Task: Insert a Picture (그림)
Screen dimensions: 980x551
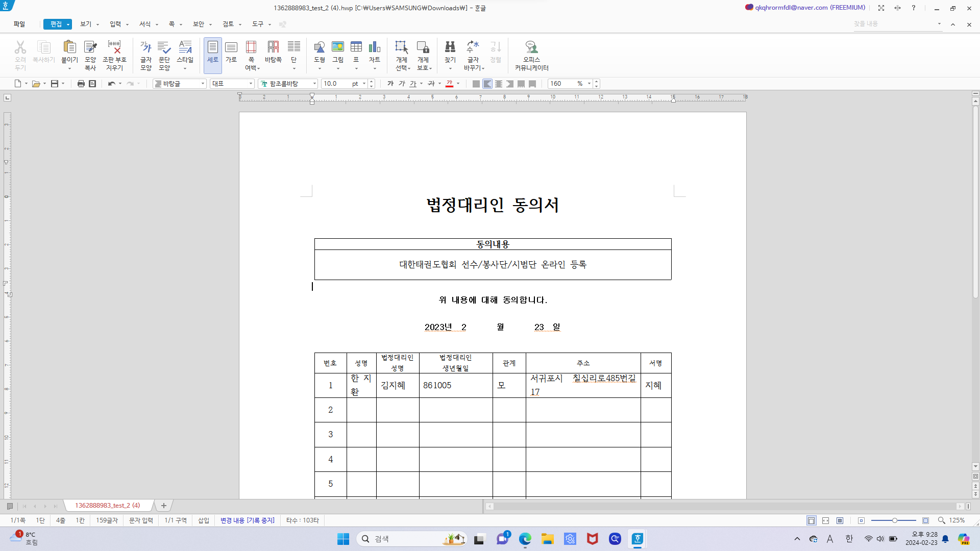Action: [338, 47]
